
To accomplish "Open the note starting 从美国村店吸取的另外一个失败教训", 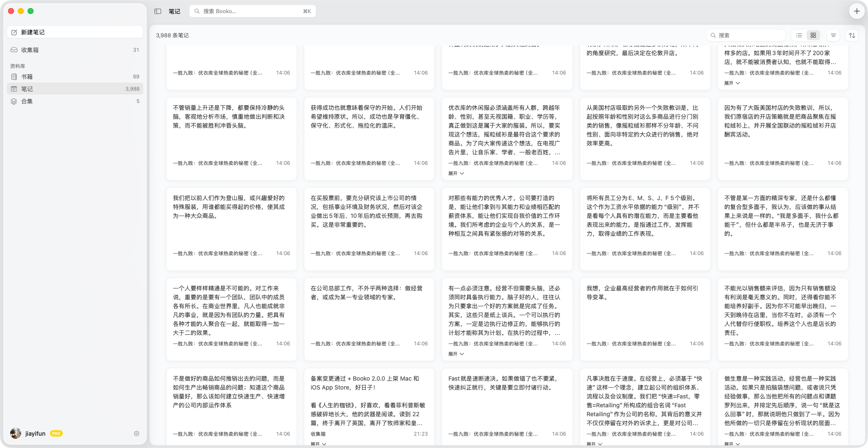I will coord(645,139).
